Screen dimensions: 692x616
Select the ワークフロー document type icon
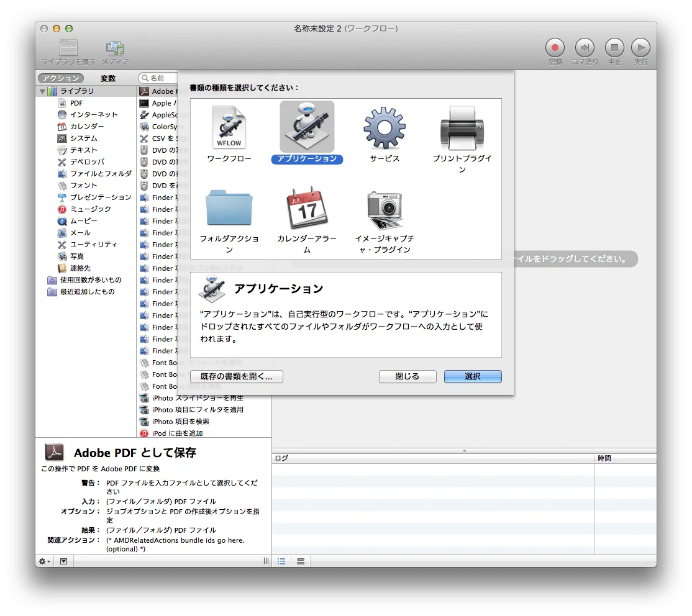(229, 127)
